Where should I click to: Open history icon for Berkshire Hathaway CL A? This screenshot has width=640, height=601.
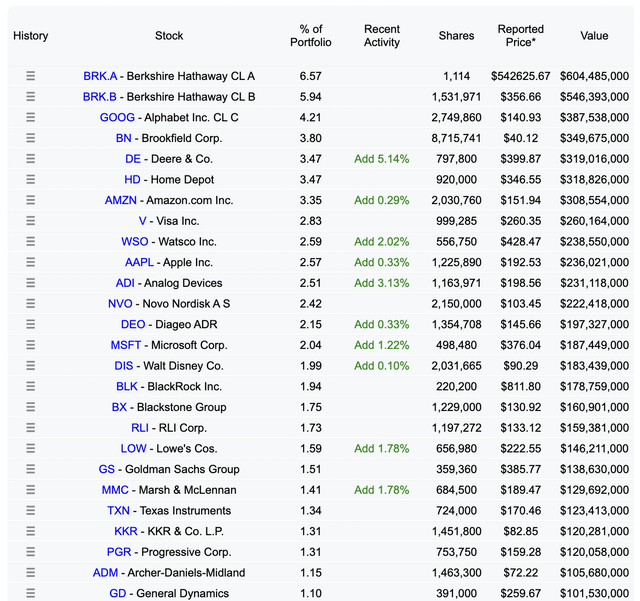[x=31, y=76]
